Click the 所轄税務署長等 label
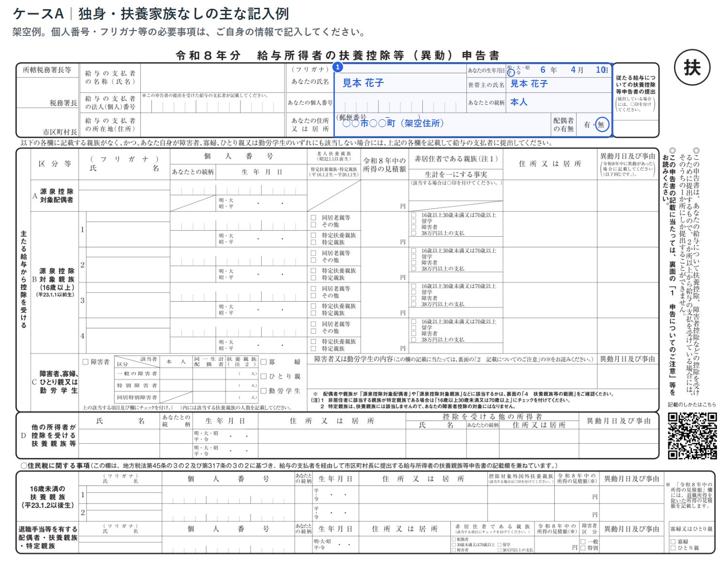This screenshot has height=566, width=728. tap(47, 70)
